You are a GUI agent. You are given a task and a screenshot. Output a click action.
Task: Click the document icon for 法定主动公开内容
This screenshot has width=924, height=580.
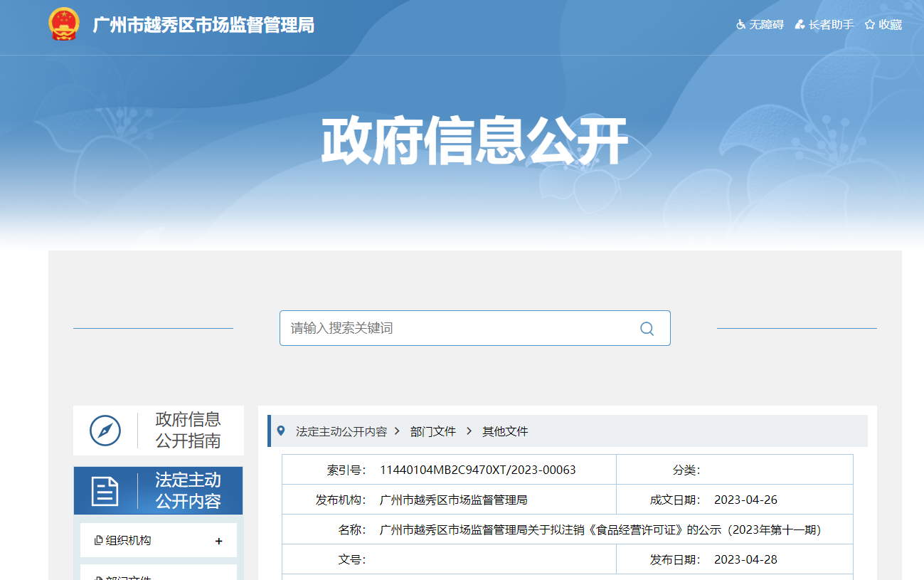point(105,491)
